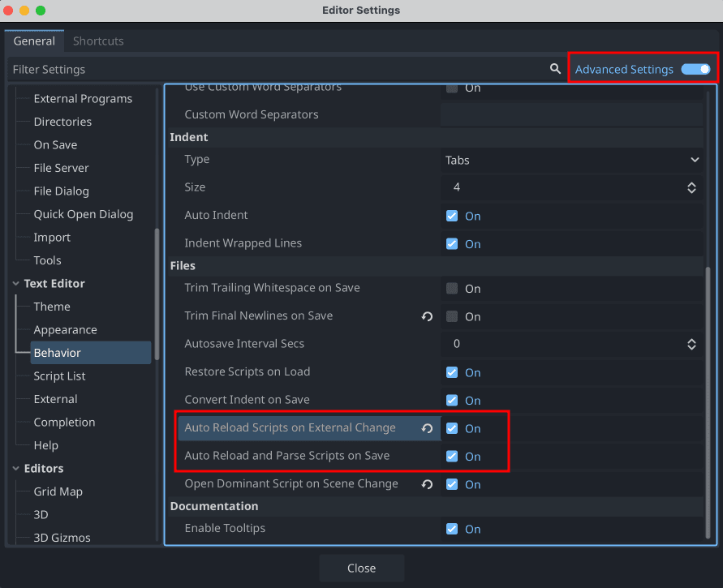Select the General tab

pyautogui.click(x=34, y=41)
